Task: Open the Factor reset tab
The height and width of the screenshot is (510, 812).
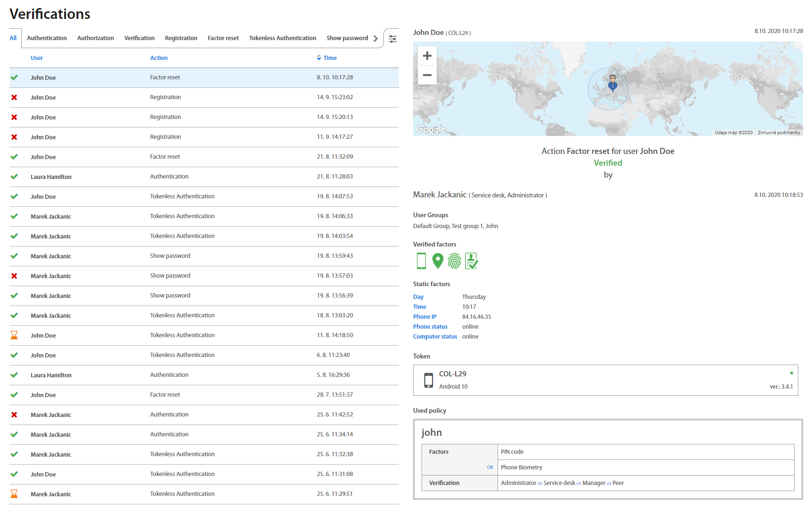Action: pos(223,38)
